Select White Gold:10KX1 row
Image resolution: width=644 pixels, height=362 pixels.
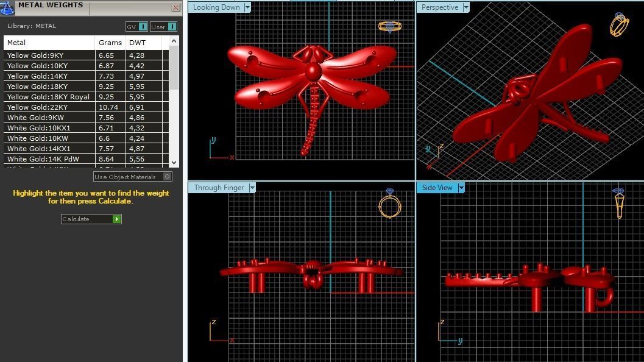[87, 128]
